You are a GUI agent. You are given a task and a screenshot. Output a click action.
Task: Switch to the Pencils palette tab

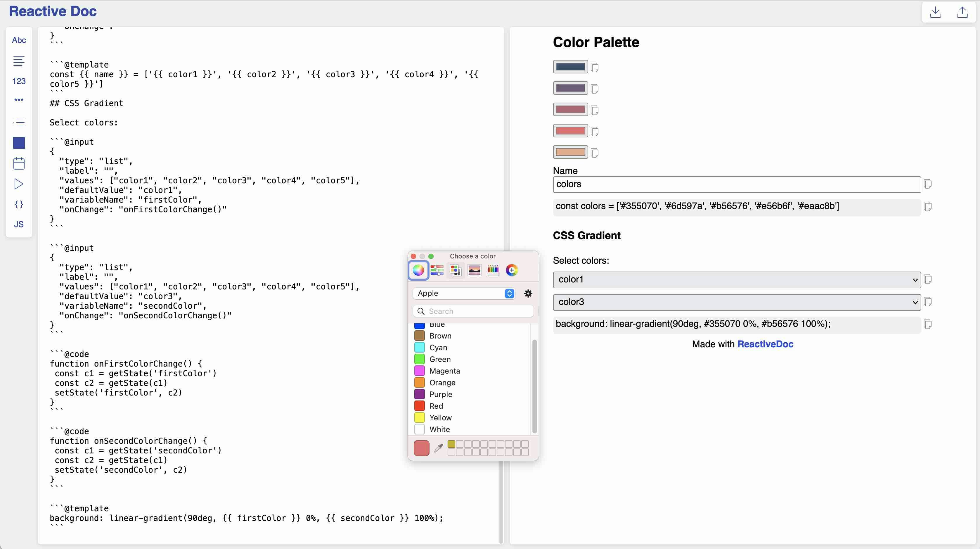tap(493, 270)
